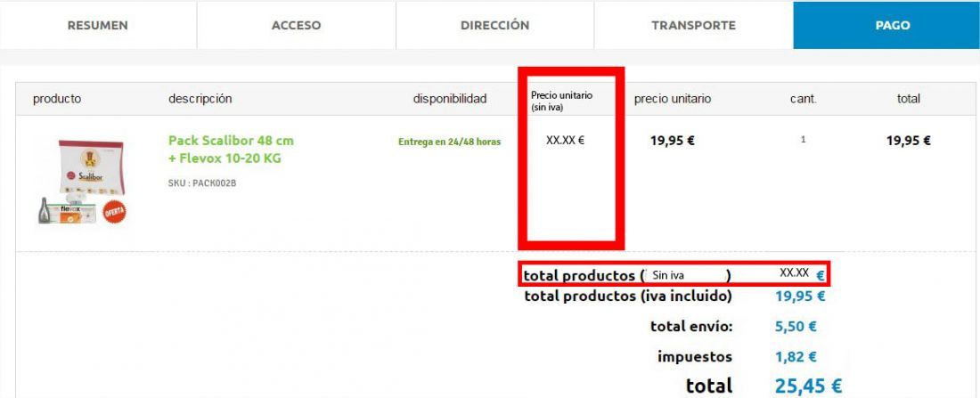Click the 'producto' column header
The width and height of the screenshot is (980, 398).
(x=57, y=99)
